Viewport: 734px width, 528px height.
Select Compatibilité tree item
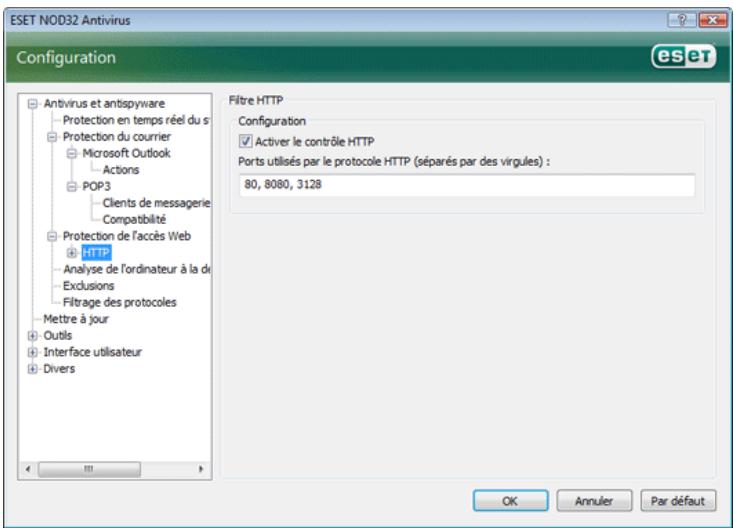134,220
